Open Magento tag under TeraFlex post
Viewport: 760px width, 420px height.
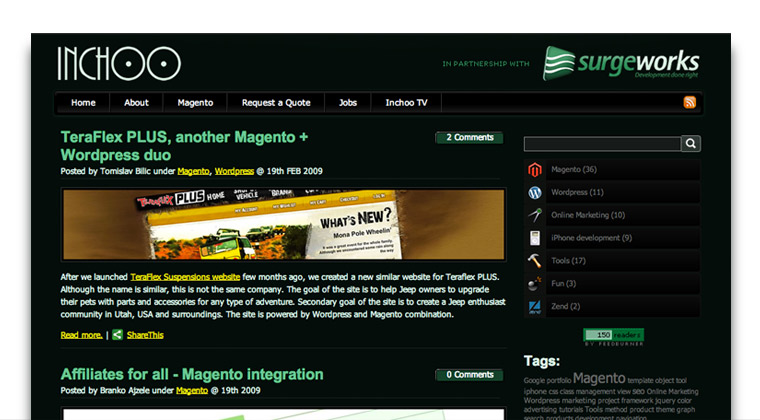coord(193,171)
